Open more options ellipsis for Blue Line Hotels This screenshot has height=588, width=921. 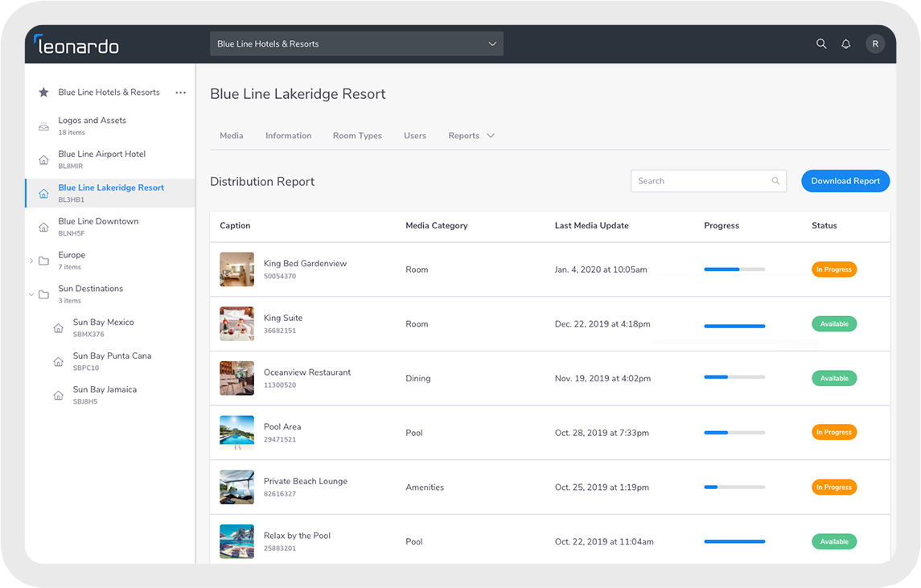pyautogui.click(x=181, y=93)
